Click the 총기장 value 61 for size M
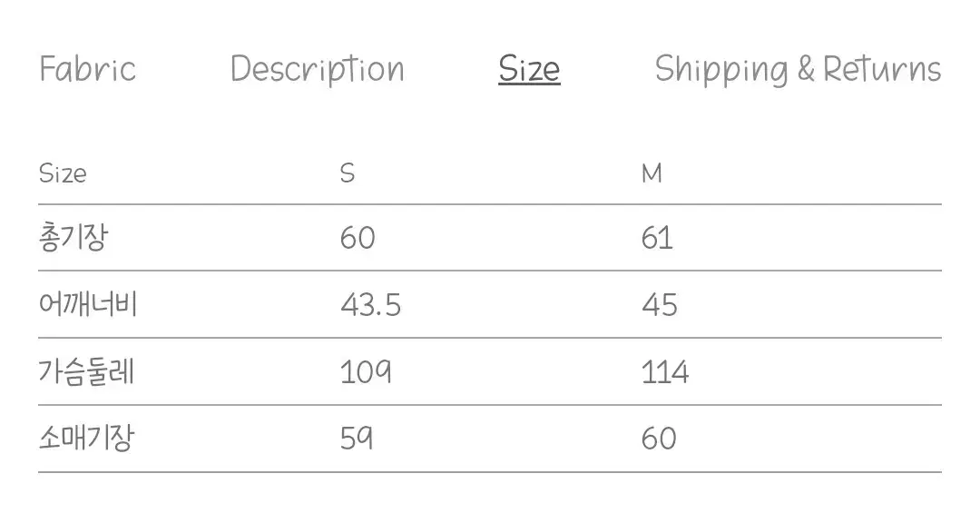The height and width of the screenshot is (523, 980). click(x=657, y=238)
